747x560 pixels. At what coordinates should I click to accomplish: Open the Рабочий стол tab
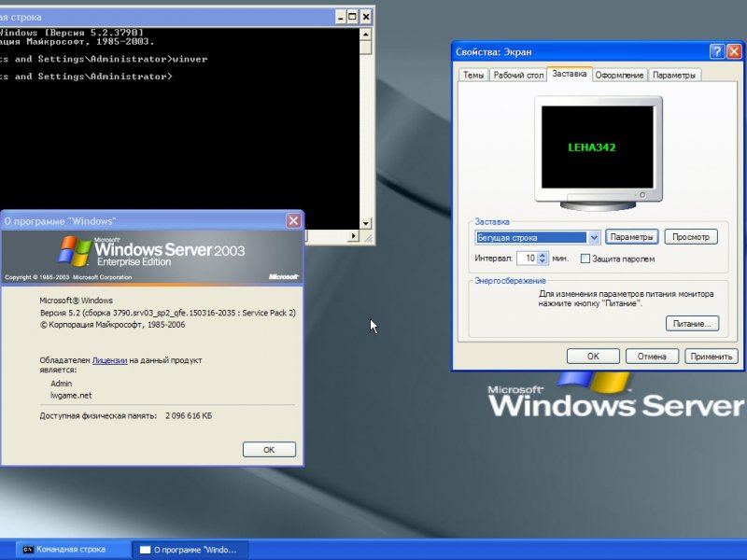click(x=518, y=76)
